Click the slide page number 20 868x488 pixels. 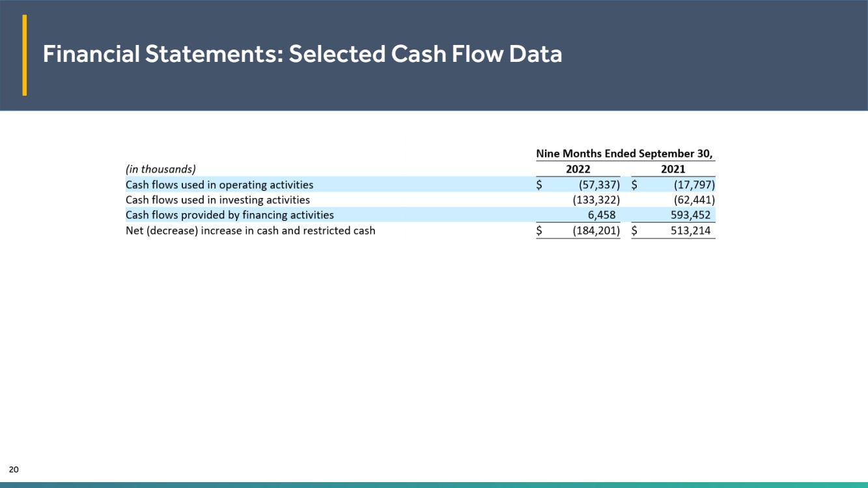pyautogui.click(x=14, y=470)
